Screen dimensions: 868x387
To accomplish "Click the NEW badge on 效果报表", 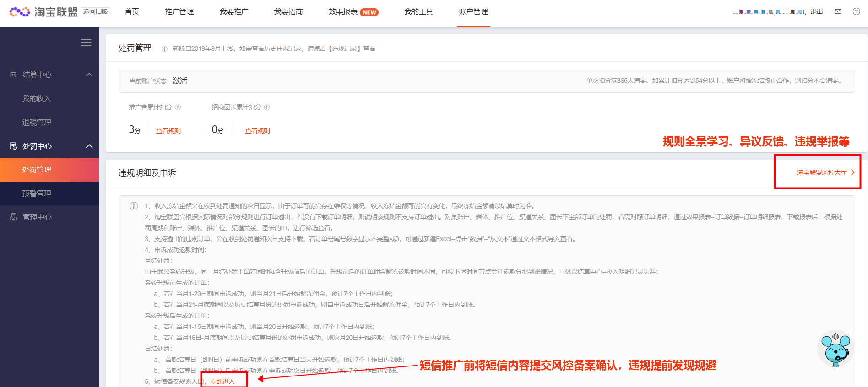I will pyautogui.click(x=369, y=12).
